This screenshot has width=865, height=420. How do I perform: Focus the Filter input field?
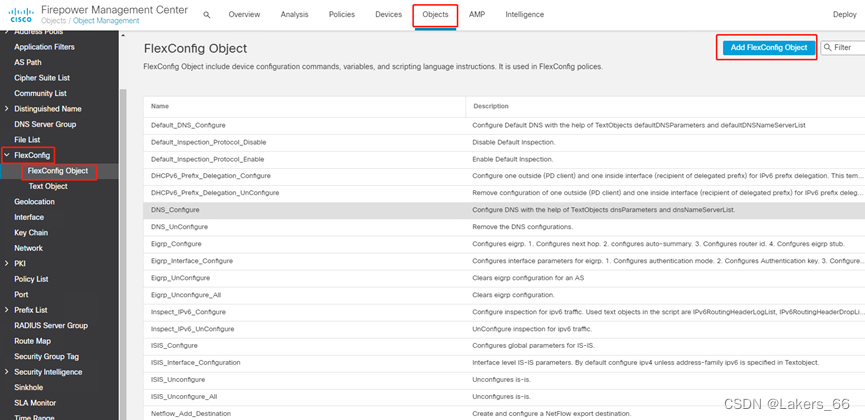pos(845,47)
